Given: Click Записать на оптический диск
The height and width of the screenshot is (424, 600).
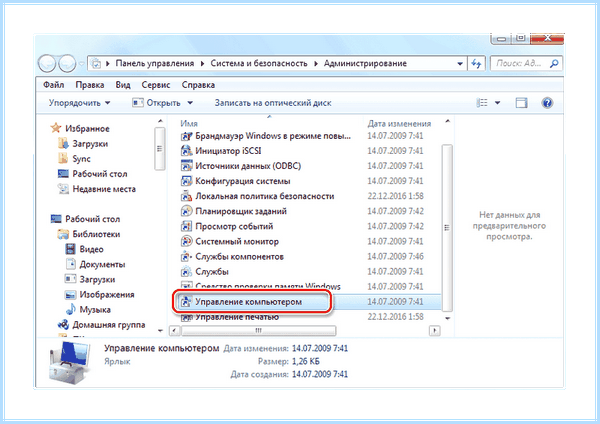Looking at the screenshot, I should pyautogui.click(x=273, y=103).
